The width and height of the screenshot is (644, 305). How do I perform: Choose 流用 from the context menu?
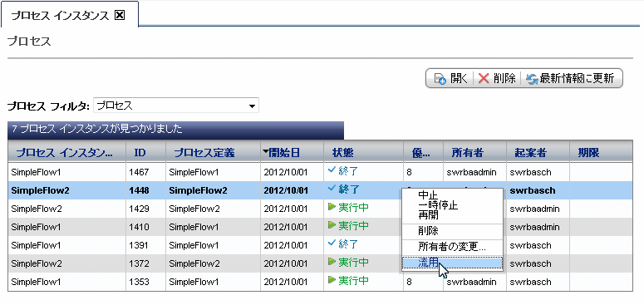(x=429, y=263)
